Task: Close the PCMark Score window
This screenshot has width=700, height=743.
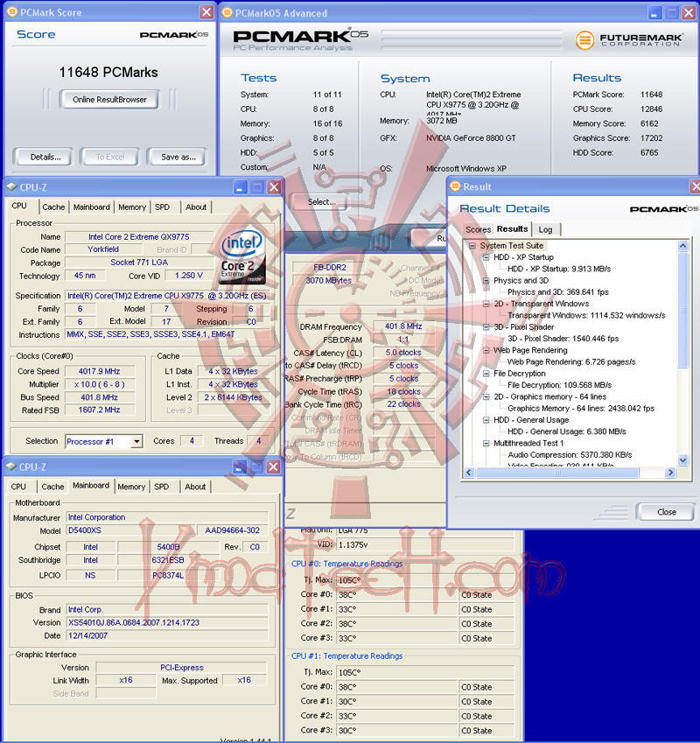Action: click(206, 12)
